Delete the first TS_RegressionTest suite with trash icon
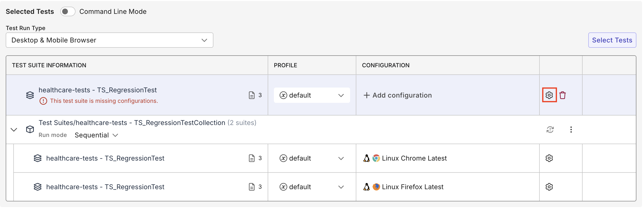 click(x=563, y=95)
